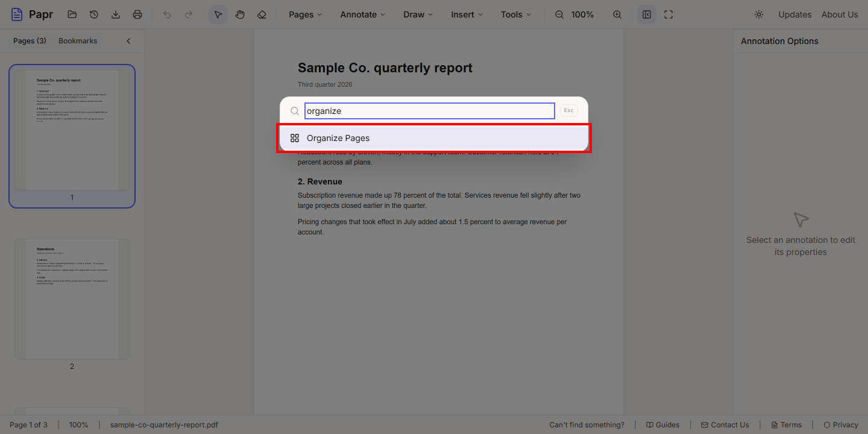
Task: Open version history clock icon
Action: tap(94, 14)
